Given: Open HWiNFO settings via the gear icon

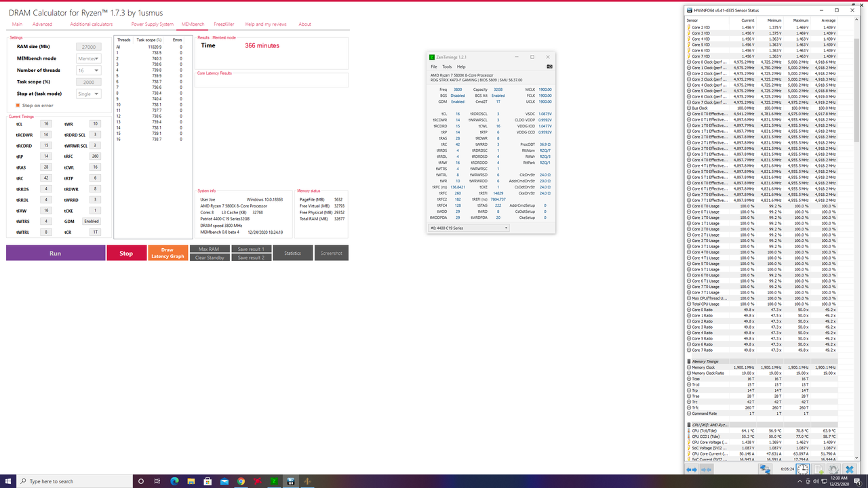Looking at the screenshot, I should click(x=833, y=469).
